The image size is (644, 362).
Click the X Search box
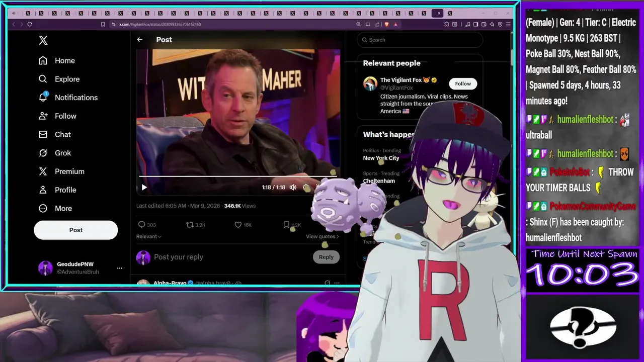[420, 40]
